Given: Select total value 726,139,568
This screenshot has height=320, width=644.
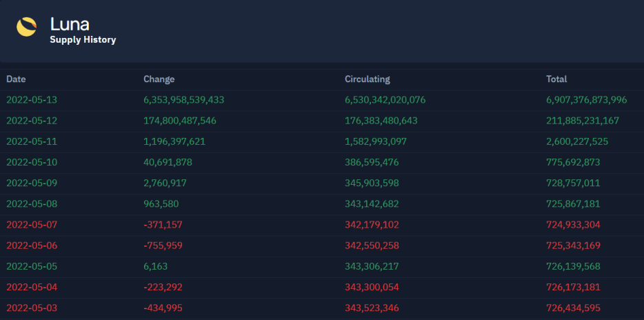Looking at the screenshot, I should tap(573, 267).
